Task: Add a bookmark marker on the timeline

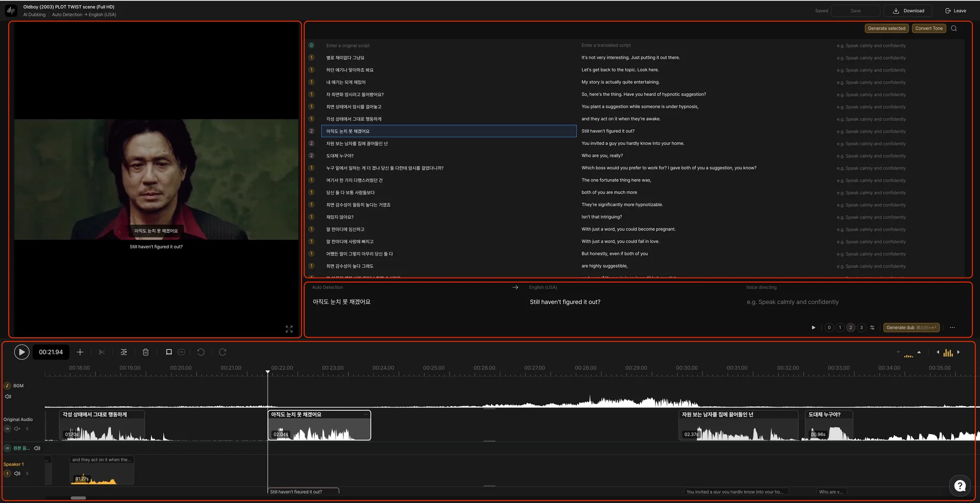Action: [x=169, y=352]
